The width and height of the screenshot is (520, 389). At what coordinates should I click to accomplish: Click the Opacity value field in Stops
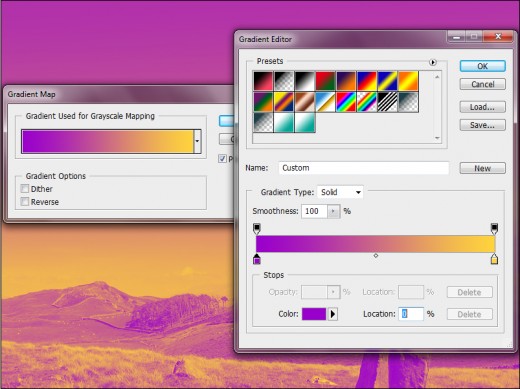314,292
